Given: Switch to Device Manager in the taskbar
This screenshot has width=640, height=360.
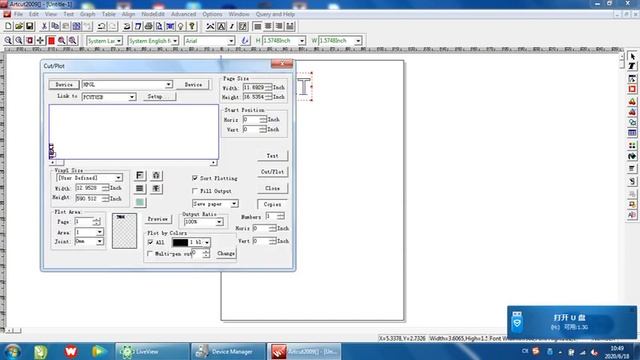Looking at the screenshot, I should [x=228, y=351].
